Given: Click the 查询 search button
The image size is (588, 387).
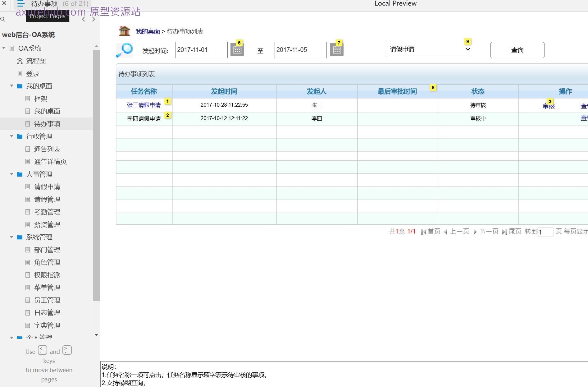Looking at the screenshot, I should (517, 50).
